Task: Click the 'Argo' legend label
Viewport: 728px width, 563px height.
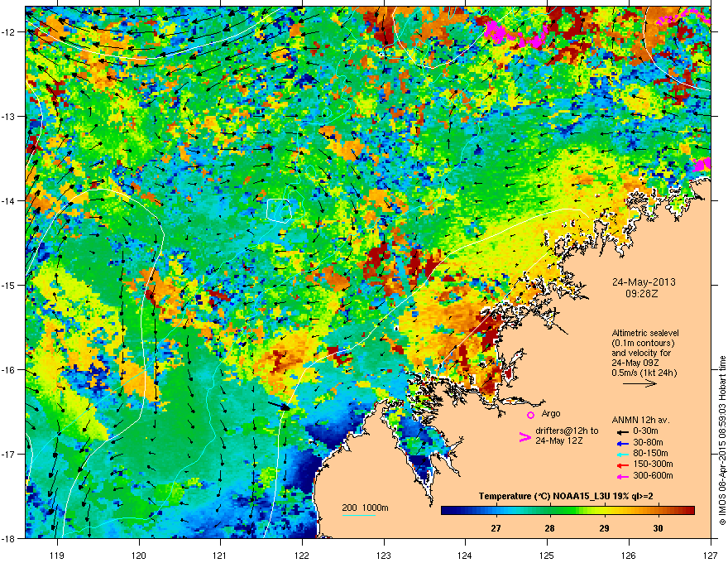Action: click(551, 413)
